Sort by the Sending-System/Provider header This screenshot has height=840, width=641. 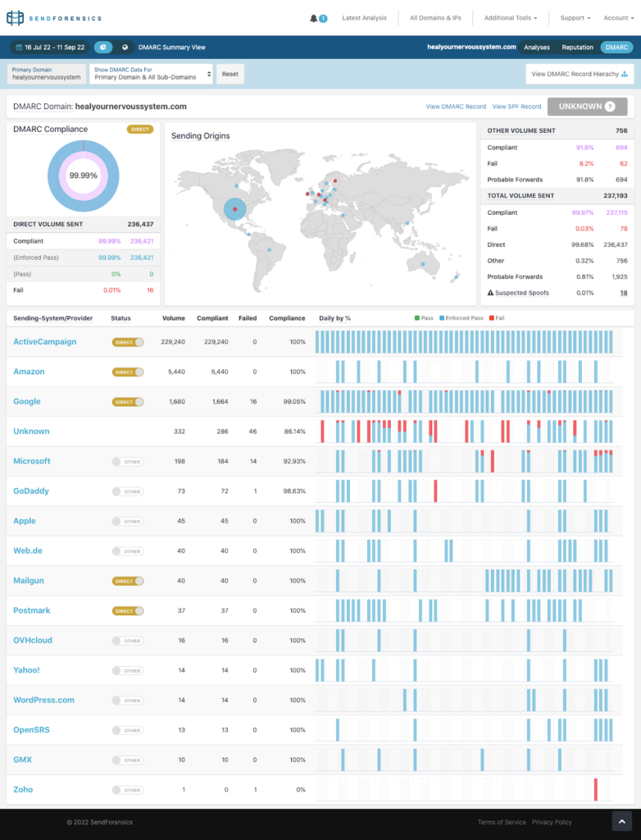click(53, 318)
